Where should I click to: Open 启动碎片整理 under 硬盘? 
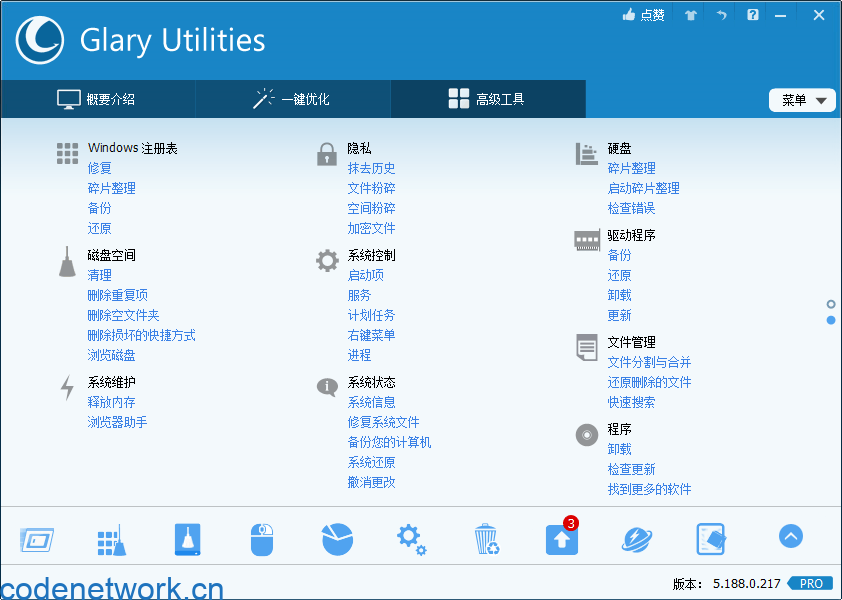pos(644,188)
